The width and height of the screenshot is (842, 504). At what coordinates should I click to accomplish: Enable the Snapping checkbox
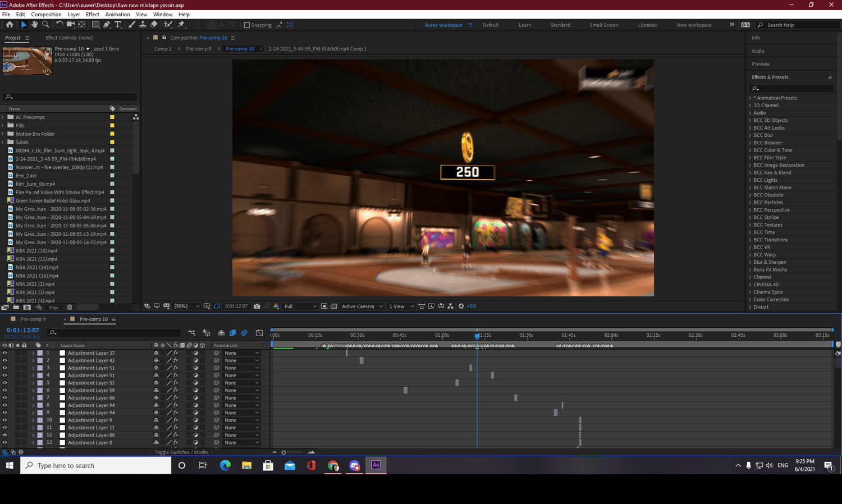[x=247, y=25]
